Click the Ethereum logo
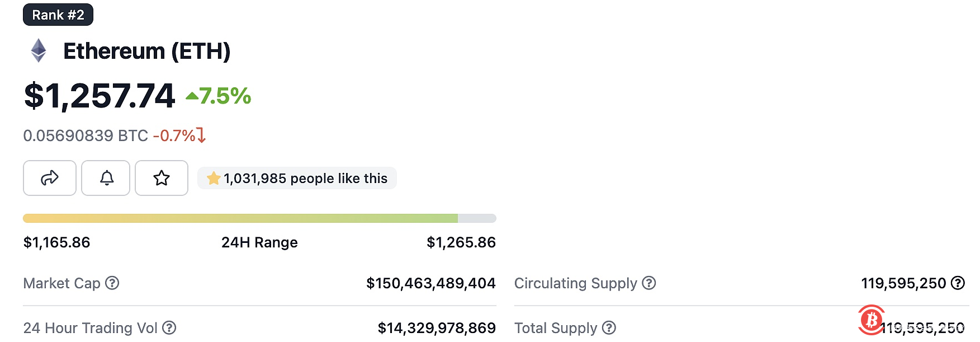The height and width of the screenshot is (342, 980). click(38, 51)
